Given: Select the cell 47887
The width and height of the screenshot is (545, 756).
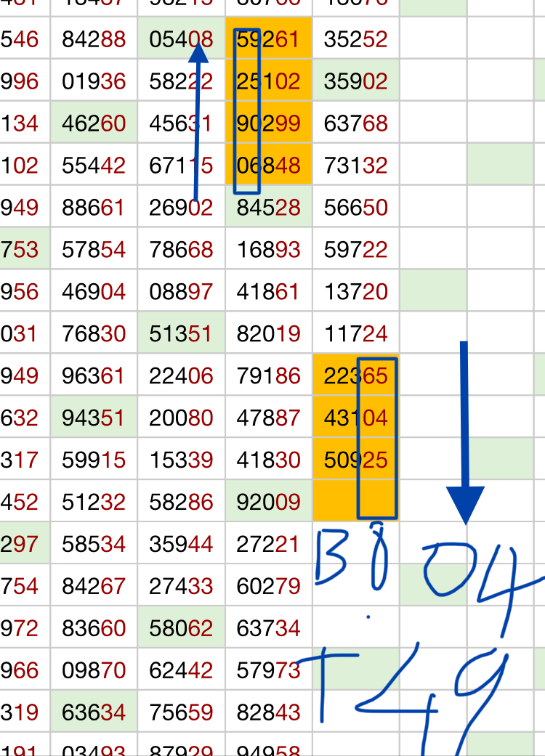Looking at the screenshot, I should pos(269,417).
